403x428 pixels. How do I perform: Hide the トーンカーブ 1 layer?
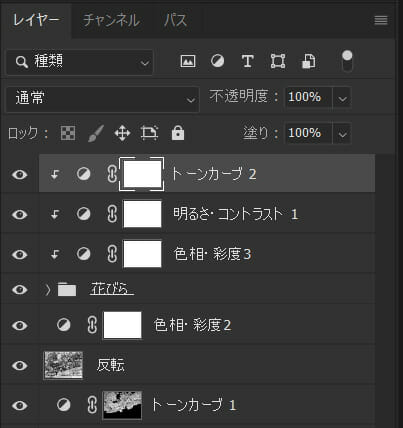click(20, 405)
